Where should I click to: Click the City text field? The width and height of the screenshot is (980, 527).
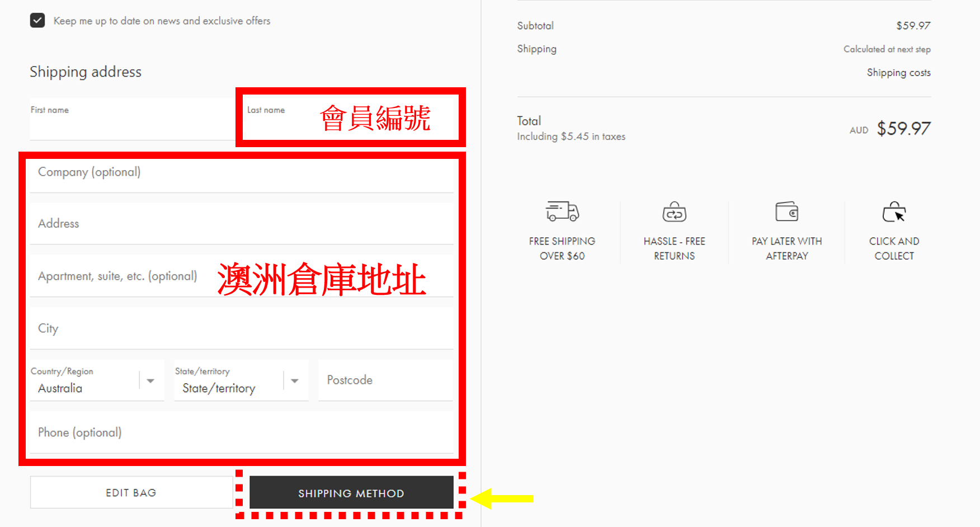(x=241, y=329)
